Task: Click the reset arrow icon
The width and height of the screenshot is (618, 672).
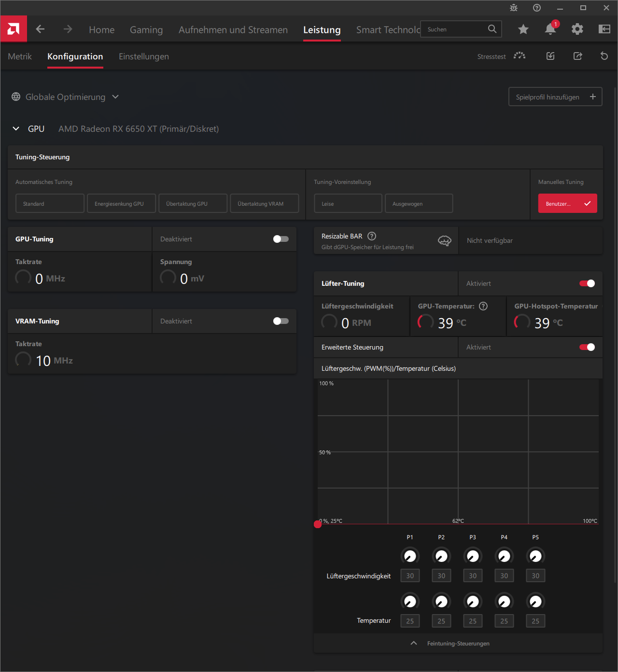Action: click(x=604, y=56)
